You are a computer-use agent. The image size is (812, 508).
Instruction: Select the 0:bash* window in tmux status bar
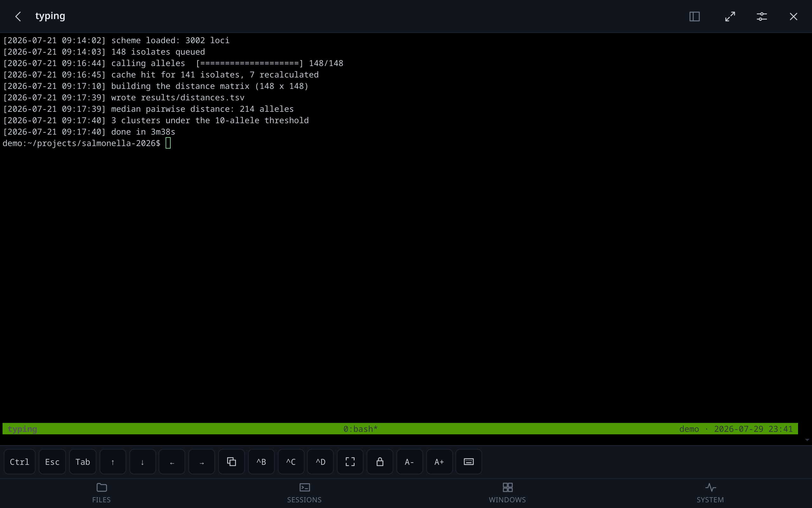pyautogui.click(x=361, y=429)
